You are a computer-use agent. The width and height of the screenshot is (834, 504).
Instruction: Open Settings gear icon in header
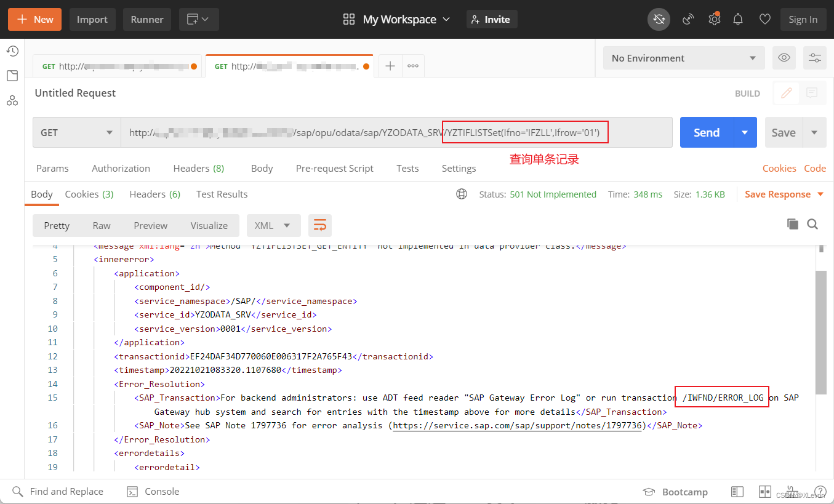pos(714,20)
